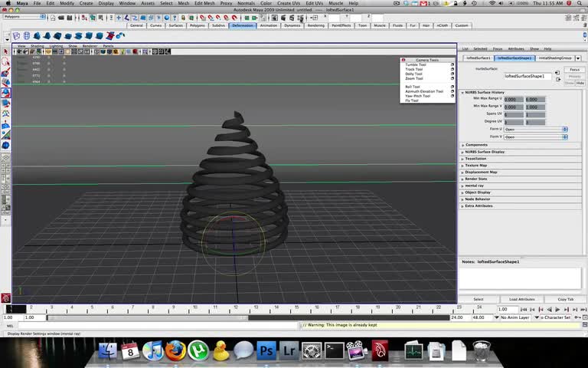Image resolution: width=588 pixels, height=368 pixels.
Task: Click the blue plus selection mask icon
Action: coord(119,18)
